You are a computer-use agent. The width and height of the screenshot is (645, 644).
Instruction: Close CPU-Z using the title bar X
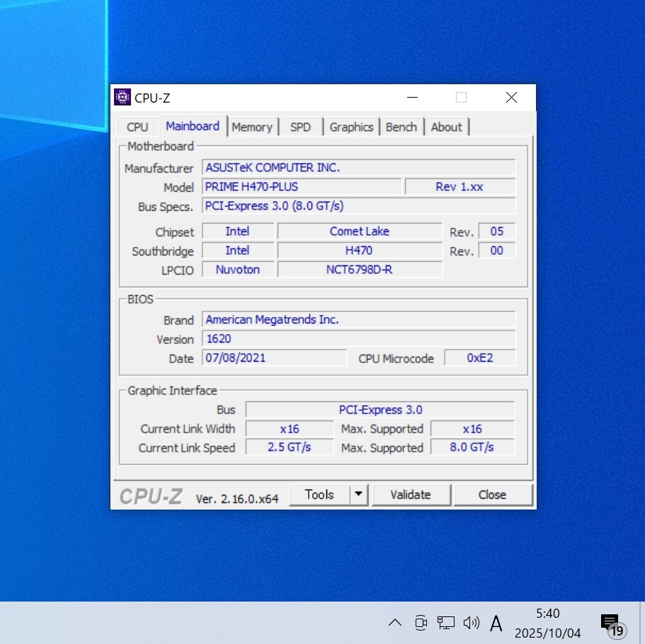pos(511,98)
